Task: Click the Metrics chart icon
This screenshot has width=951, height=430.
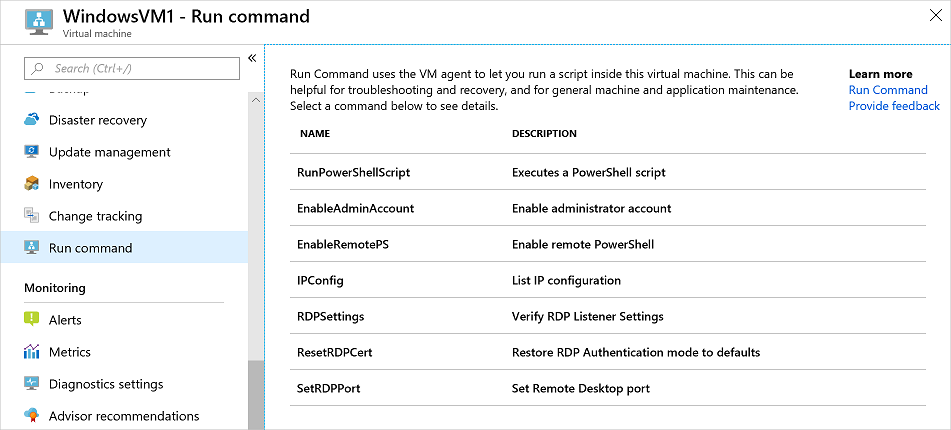Action: (x=31, y=352)
